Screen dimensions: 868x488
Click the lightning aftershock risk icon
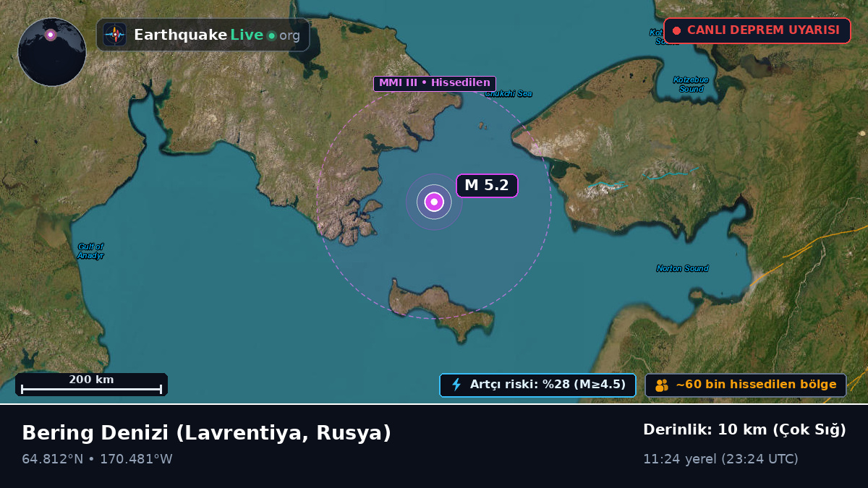point(456,385)
